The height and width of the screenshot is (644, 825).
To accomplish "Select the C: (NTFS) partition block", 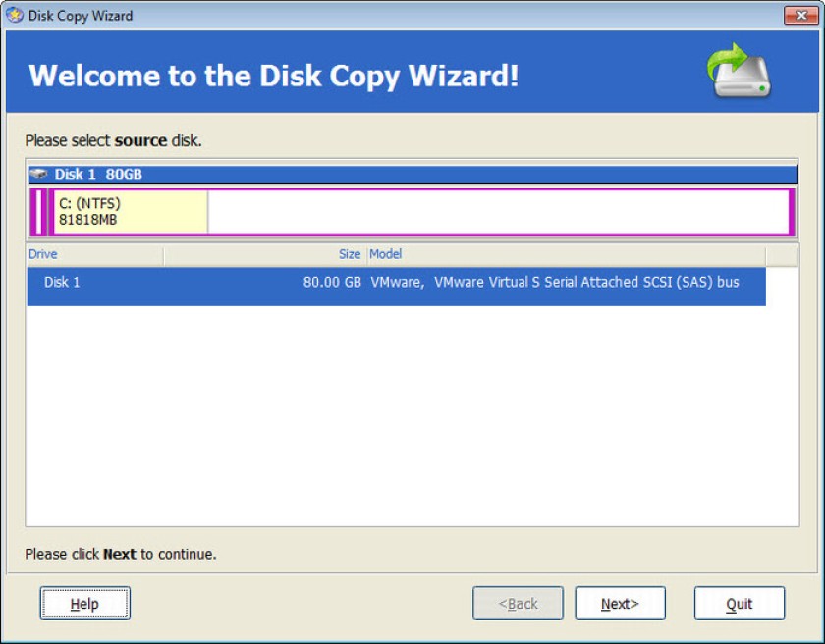I will click(x=131, y=212).
